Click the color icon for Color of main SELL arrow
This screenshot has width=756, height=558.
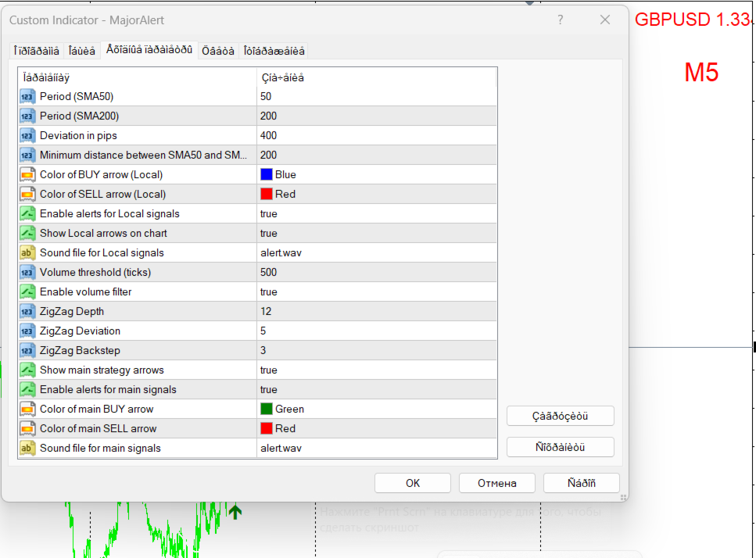click(x=27, y=428)
